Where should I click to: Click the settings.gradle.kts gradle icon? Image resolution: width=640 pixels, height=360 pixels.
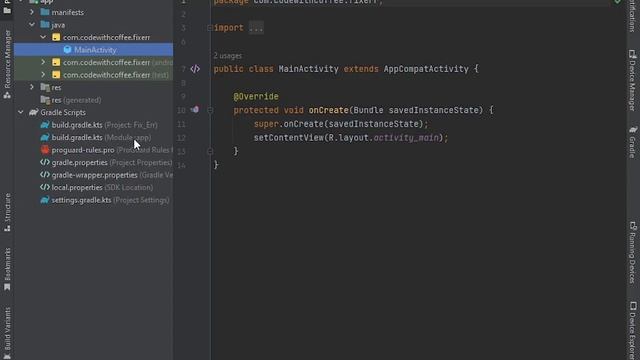[45, 200]
